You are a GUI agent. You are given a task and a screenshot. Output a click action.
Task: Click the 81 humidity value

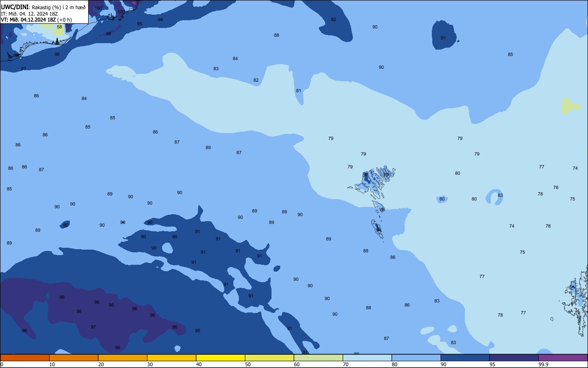point(299,90)
